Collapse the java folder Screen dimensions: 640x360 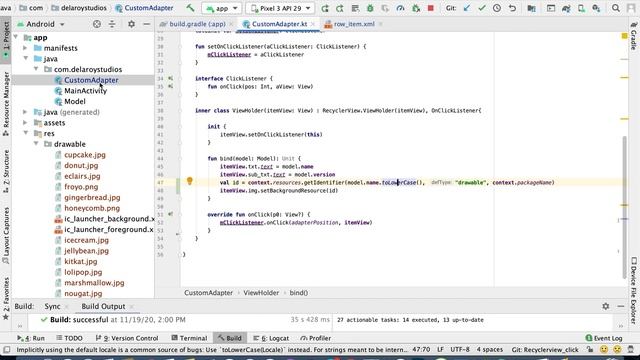(x=25, y=59)
